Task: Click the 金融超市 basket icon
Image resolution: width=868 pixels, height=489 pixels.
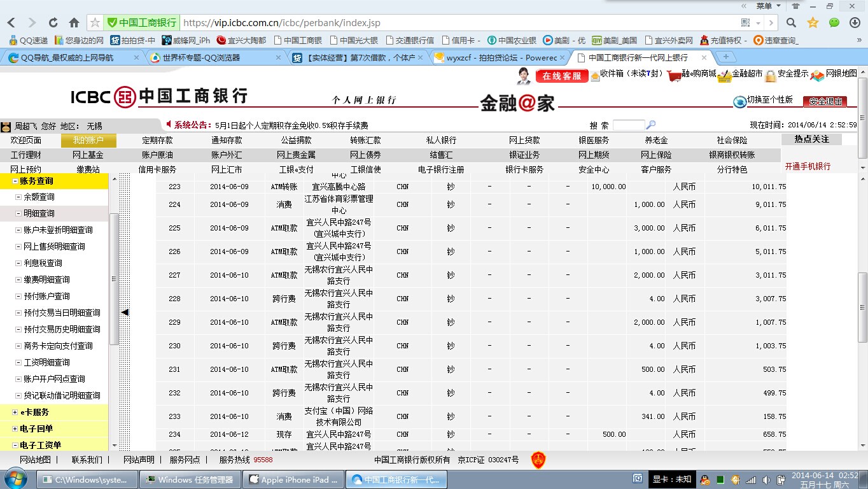Action: click(724, 76)
